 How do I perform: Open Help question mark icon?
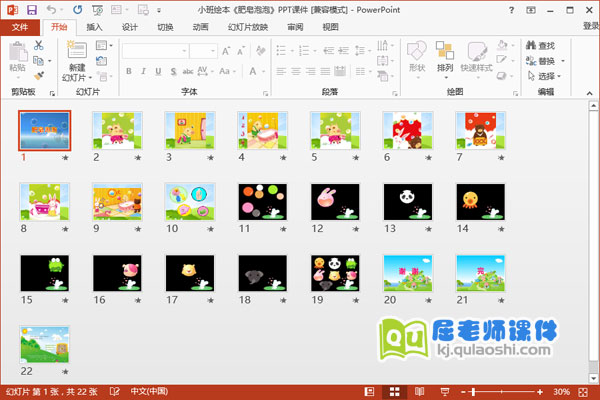512,10
